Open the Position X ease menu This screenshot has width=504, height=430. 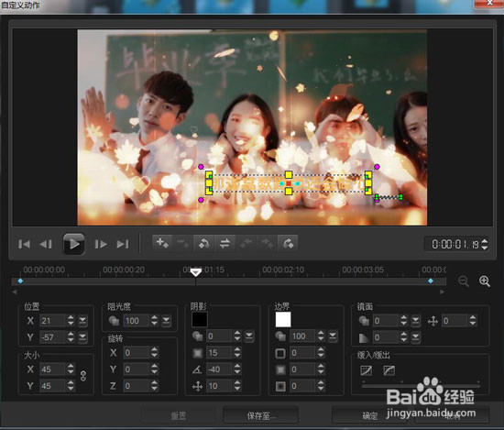pyautogui.click(x=82, y=320)
